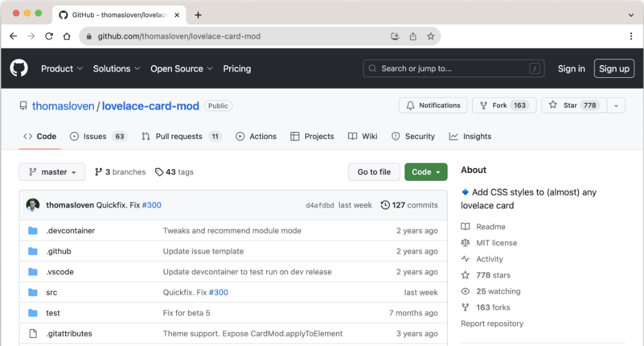
Task: Switch to the Insights tab
Action: tap(470, 136)
